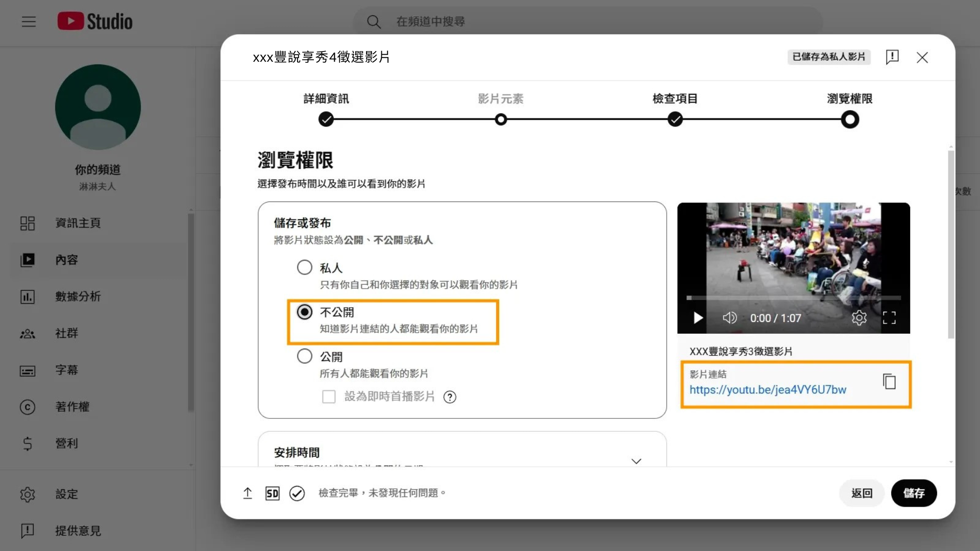Open the youtu.be video link
The width and height of the screenshot is (980, 551).
767,390
